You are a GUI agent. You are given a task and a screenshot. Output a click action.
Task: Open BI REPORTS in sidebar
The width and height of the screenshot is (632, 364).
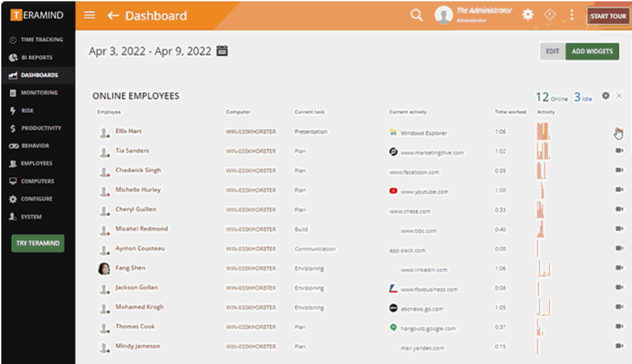pos(37,57)
